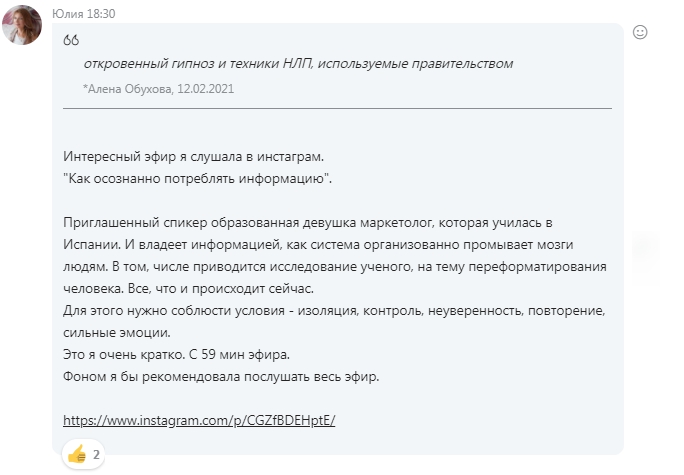Click the line starting "людям. В том, числе"
The width and height of the screenshot is (684, 475).
[x=335, y=267]
